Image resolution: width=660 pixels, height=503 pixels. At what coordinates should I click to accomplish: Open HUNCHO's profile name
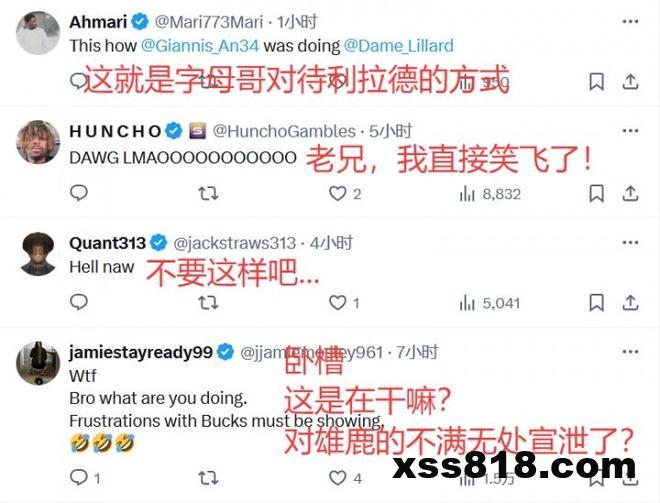115,131
